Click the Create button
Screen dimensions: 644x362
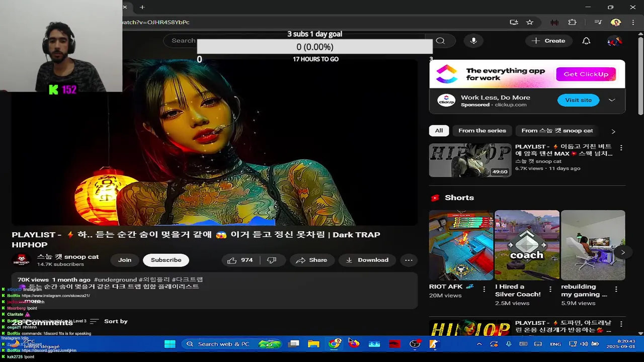[548, 41]
